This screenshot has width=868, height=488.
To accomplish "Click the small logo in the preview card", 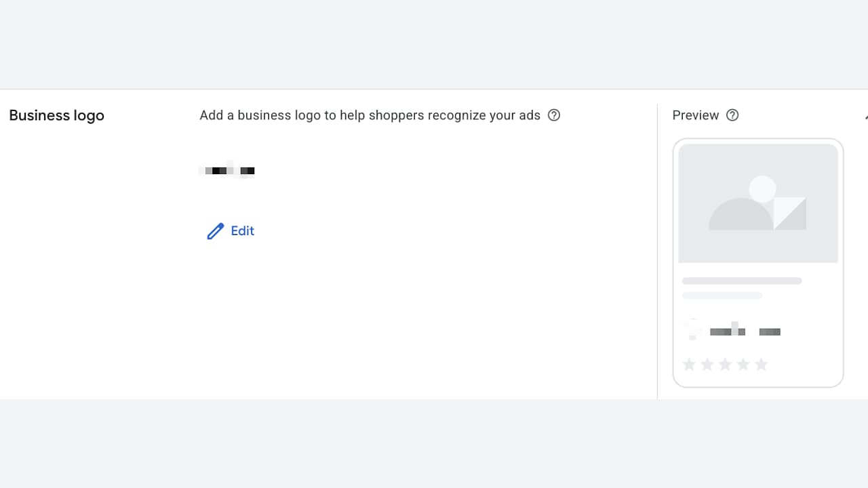I will (x=692, y=329).
